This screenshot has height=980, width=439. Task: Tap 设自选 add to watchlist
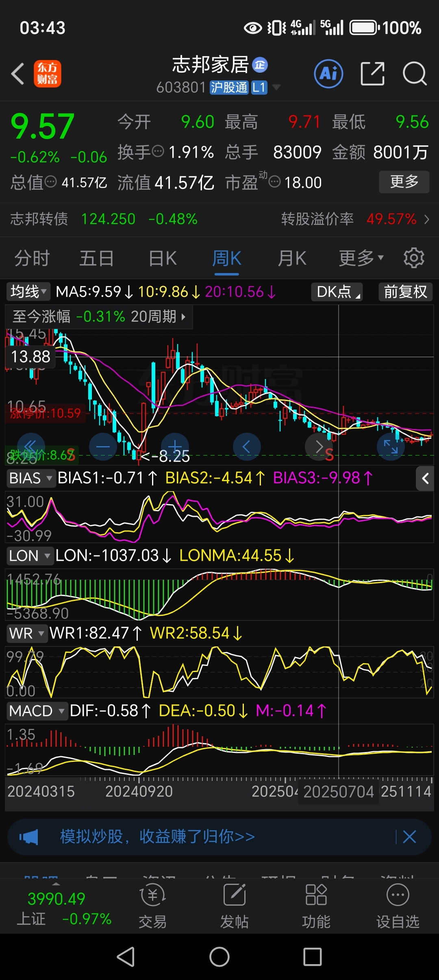point(398,906)
